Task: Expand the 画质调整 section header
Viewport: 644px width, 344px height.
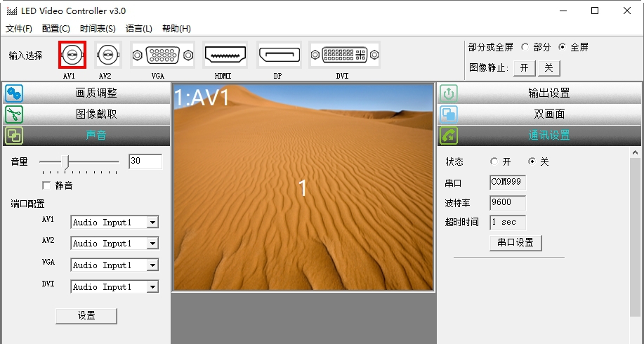Action: [86, 93]
